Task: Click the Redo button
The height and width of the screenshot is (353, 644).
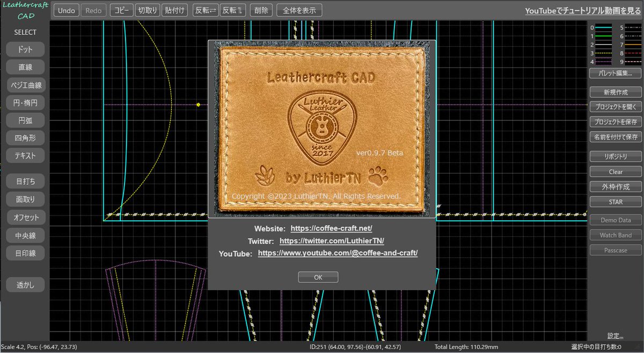Action: (x=93, y=10)
